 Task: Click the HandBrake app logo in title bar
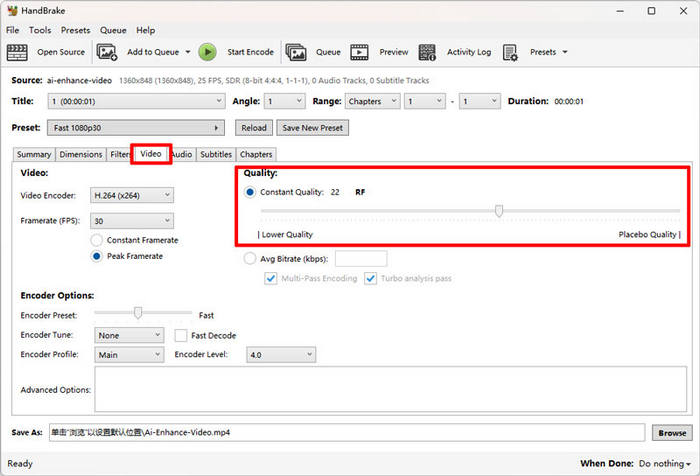tap(12, 11)
